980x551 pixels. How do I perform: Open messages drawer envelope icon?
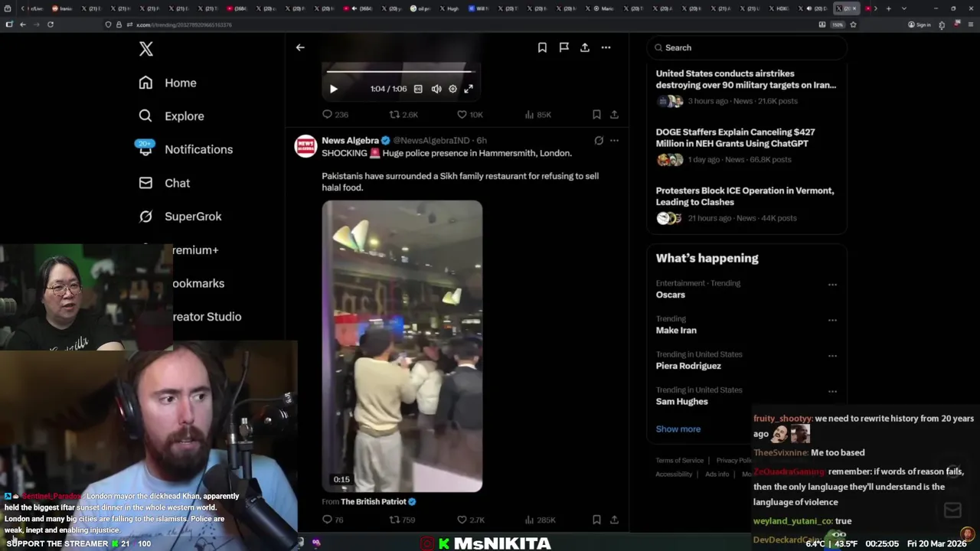tap(952, 510)
